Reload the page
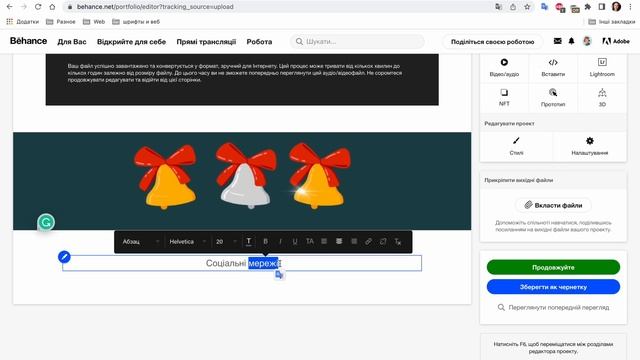Viewport: 640px width, 360px height. [x=38, y=7]
